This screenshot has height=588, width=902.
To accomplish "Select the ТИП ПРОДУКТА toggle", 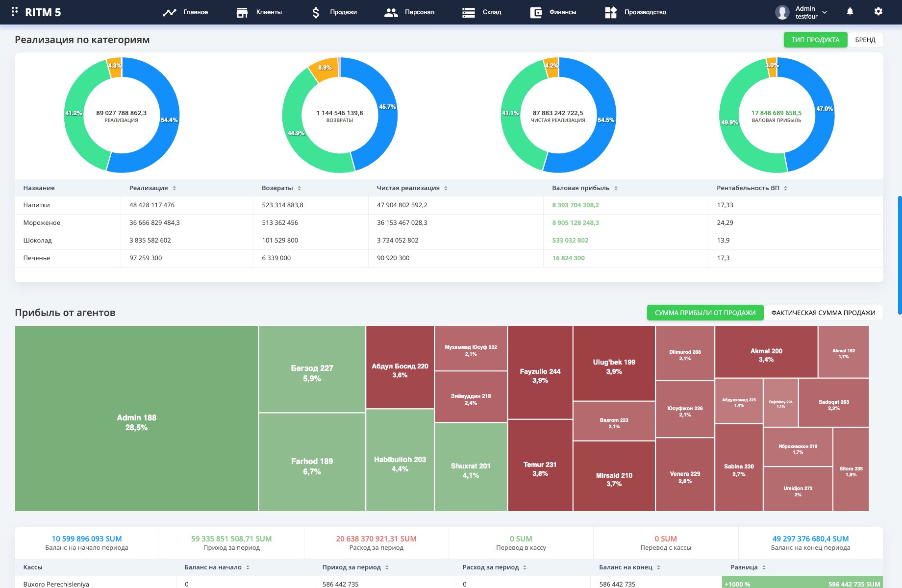I will 815,40.
